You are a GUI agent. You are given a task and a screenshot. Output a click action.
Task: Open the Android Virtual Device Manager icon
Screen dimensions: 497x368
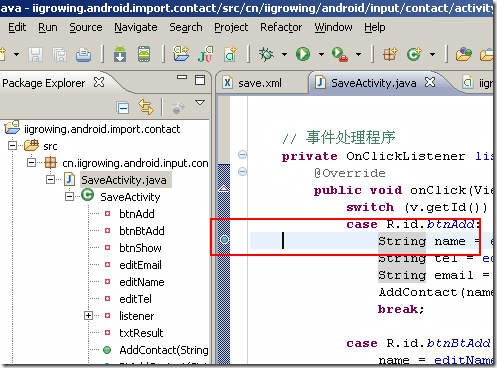(144, 54)
